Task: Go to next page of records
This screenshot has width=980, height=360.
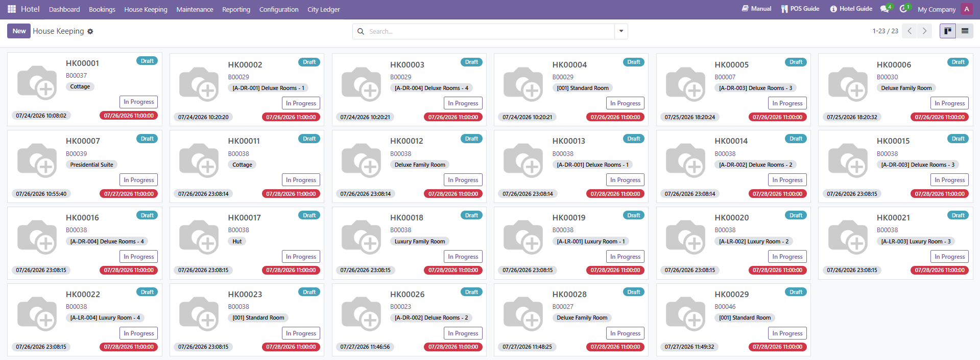Action: (x=924, y=31)
